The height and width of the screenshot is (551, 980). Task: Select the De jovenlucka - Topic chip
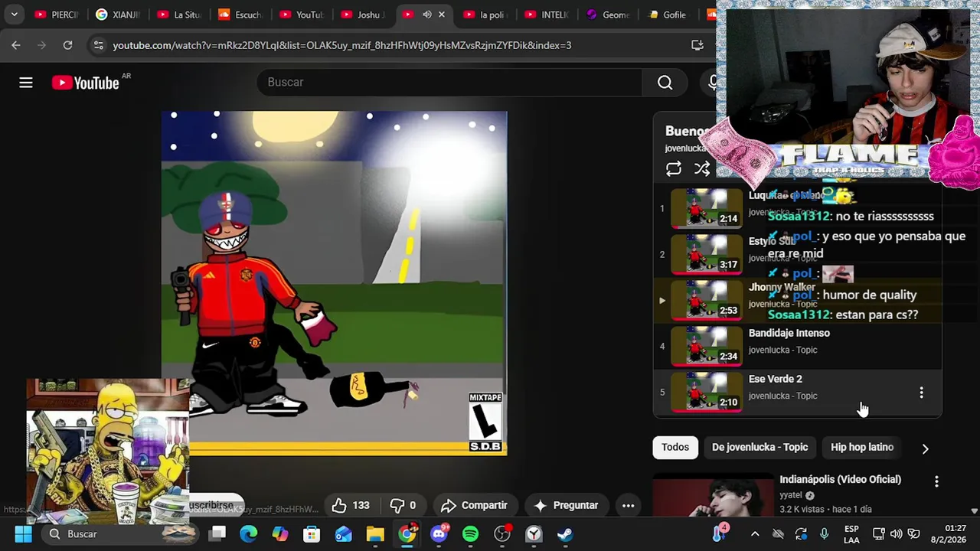(759, 447)
